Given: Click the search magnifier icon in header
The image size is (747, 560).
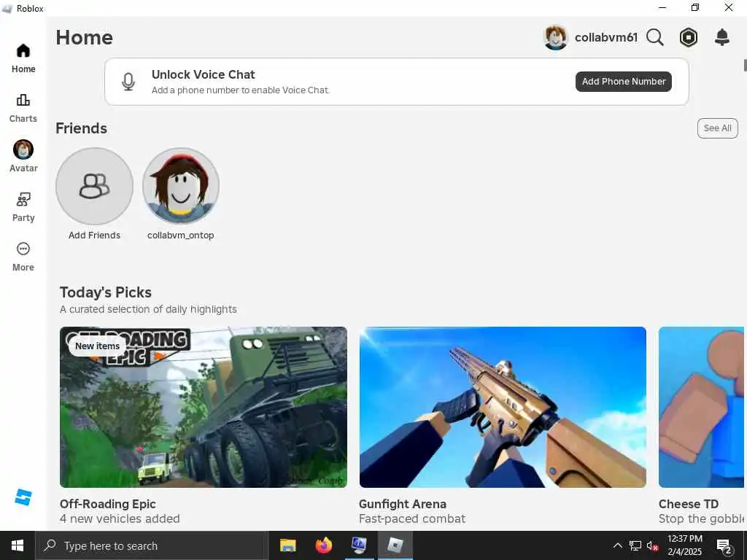Looking at the screenshot, I should tap(655, 37).
